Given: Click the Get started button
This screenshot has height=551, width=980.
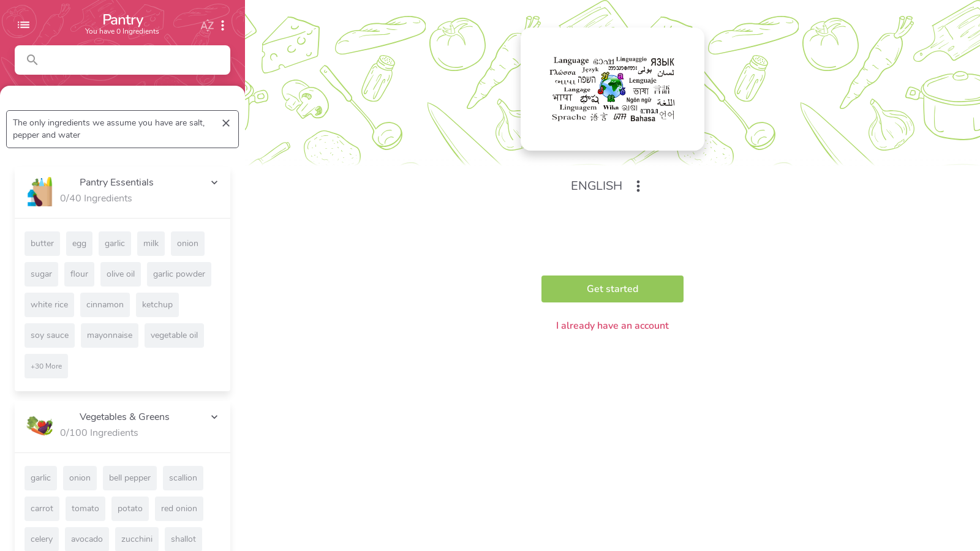Looking at the screenshot, I should tap(612, 289).
